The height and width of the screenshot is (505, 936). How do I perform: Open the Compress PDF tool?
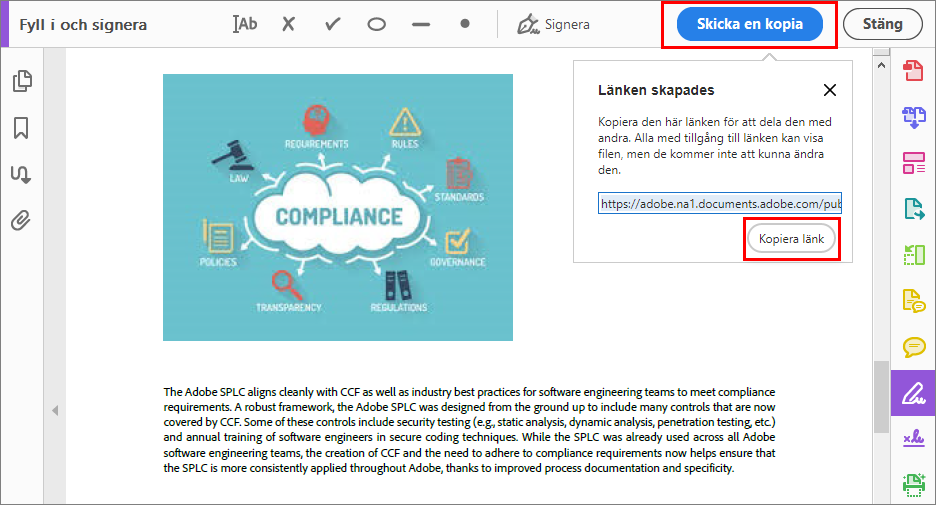coord(913,255)
